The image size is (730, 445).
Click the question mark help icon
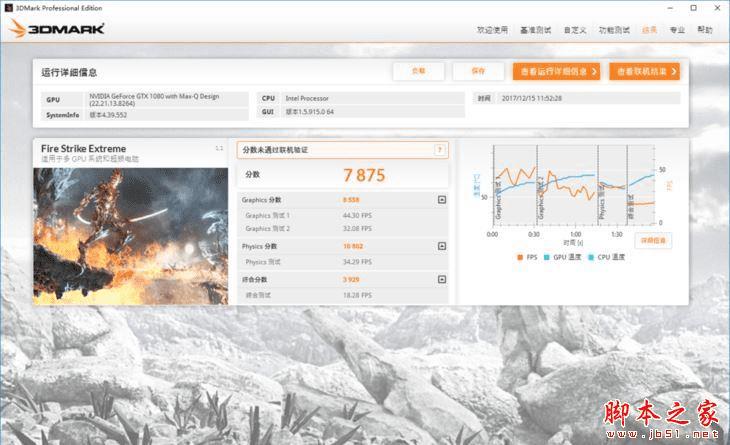(439, 150)
